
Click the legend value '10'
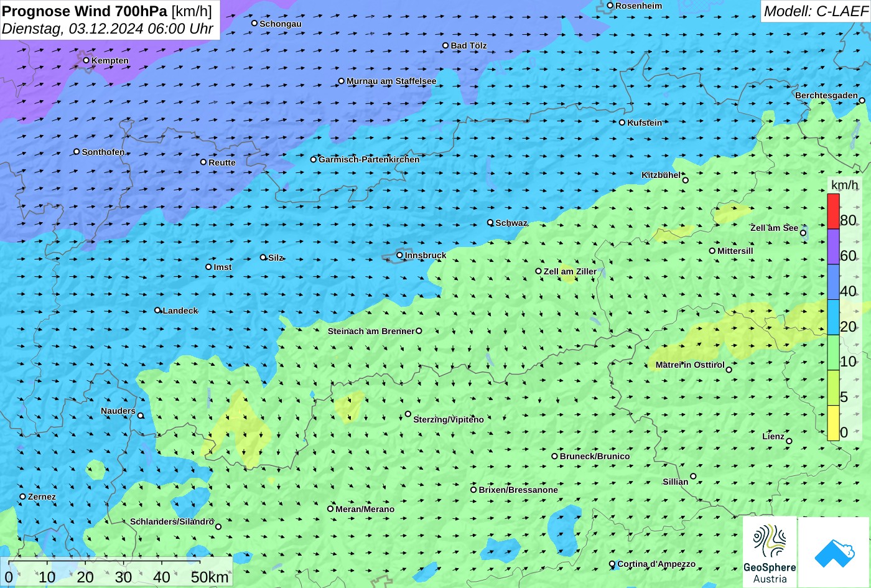848,362
